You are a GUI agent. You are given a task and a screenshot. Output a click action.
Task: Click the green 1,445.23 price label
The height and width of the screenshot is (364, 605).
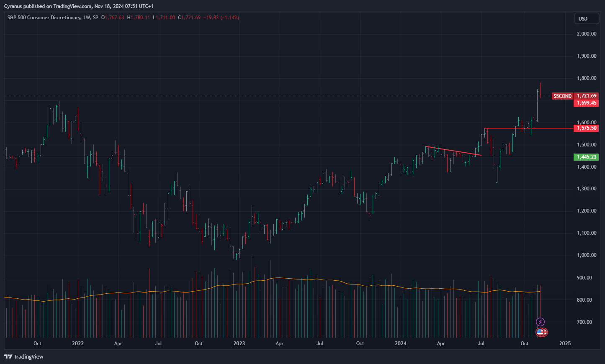[x=587, y=157]
